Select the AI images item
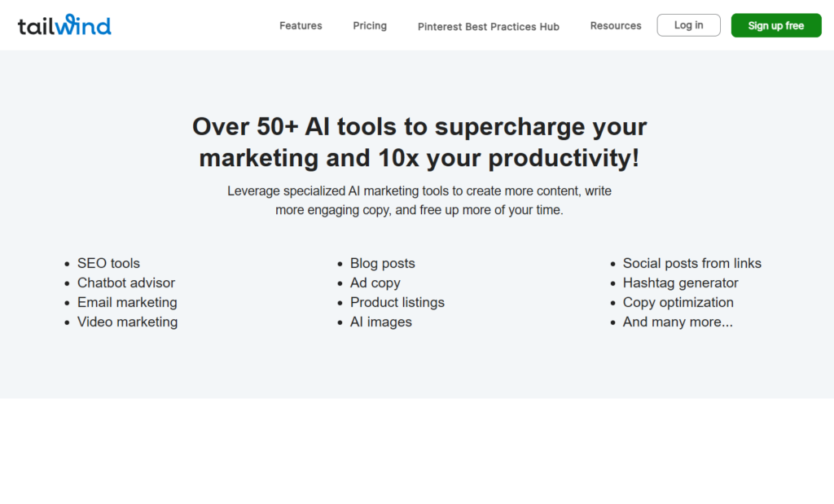Screen dimensions: 834x504 click(381, 322)
